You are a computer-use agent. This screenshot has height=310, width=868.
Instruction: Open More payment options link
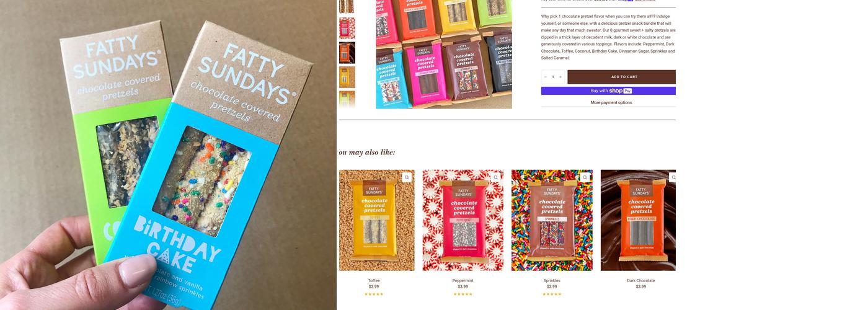tap(611, 102)
